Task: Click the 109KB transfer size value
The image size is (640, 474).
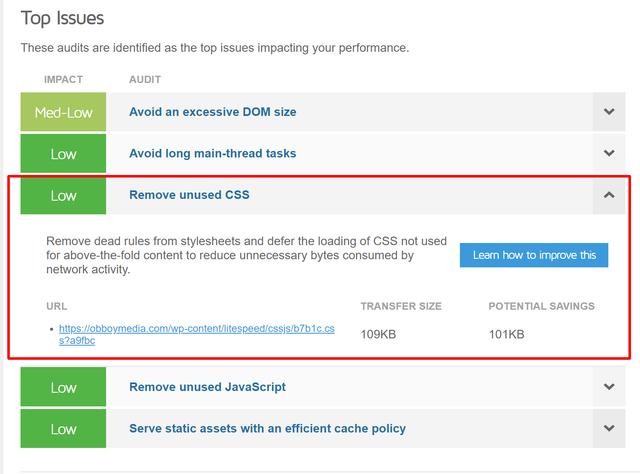Action: point(378,334)
